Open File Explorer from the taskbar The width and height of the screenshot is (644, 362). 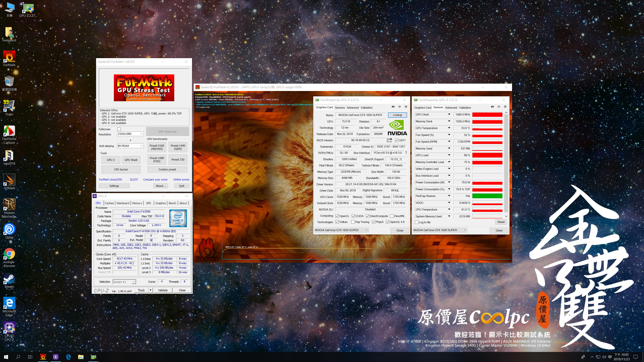point(80,357)
